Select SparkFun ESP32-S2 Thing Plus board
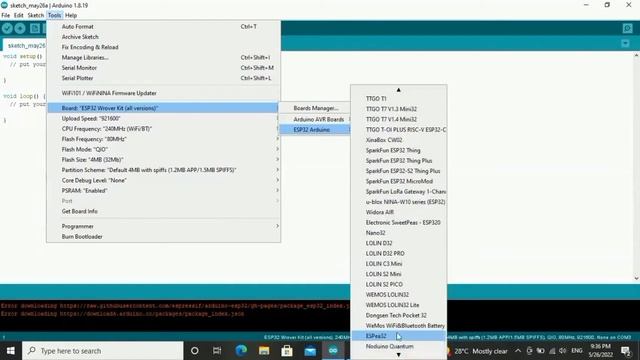 point(398,171)
